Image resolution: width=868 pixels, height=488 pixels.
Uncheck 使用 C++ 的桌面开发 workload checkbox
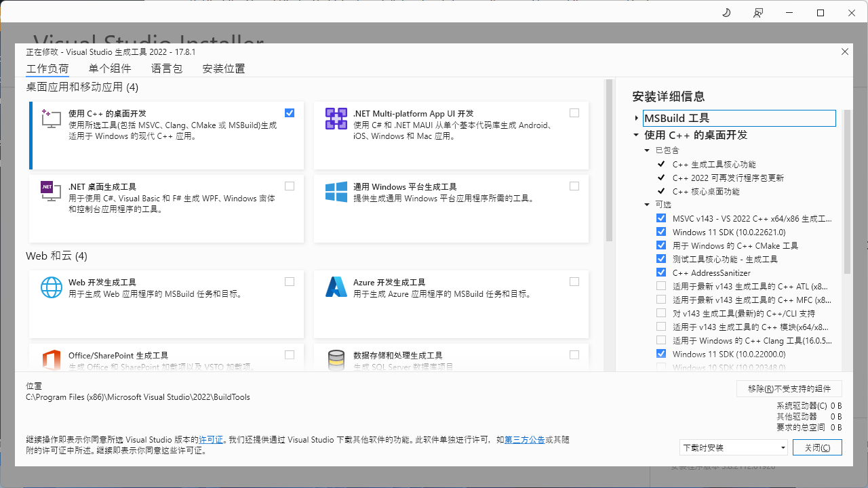coord(290,113)
